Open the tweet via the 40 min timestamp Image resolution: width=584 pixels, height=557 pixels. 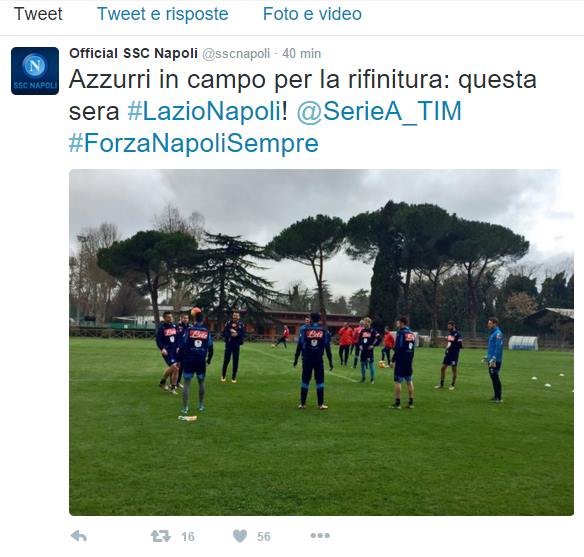tap(301, 54)
